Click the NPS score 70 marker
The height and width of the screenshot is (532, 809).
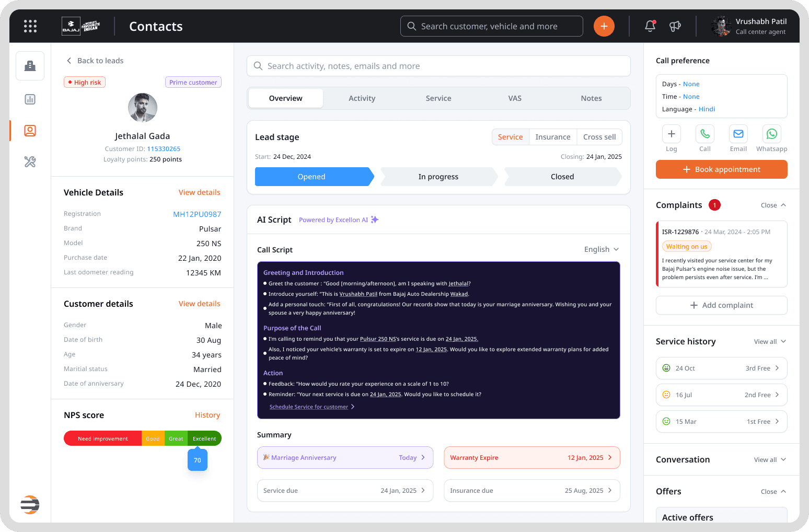pos(198,460)
